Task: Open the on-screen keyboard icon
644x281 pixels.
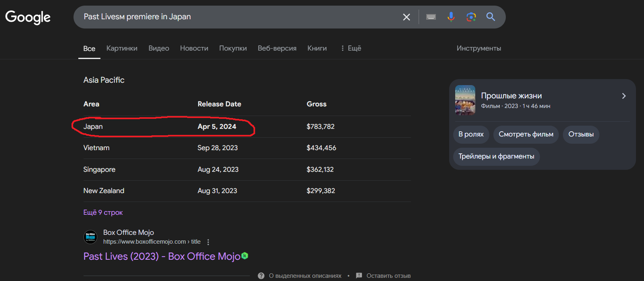Action: [431, 17]
